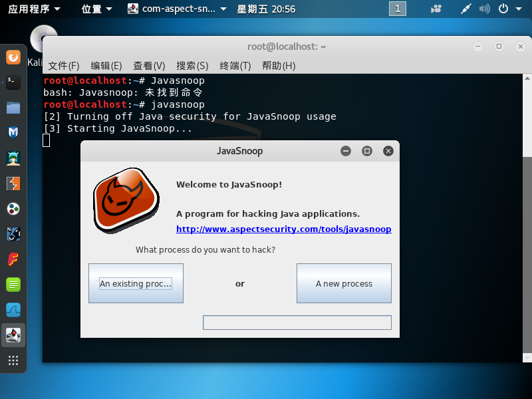Open the red F Faraday icon in dock
The image size is (532, 399).
[x=13, y=259]
